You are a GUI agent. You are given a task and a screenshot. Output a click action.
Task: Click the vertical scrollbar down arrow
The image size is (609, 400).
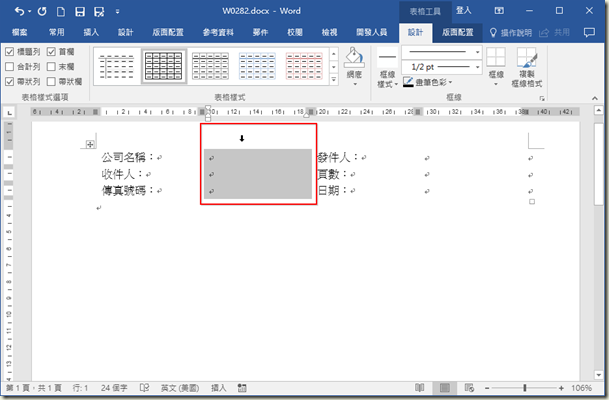click(599, 376)
